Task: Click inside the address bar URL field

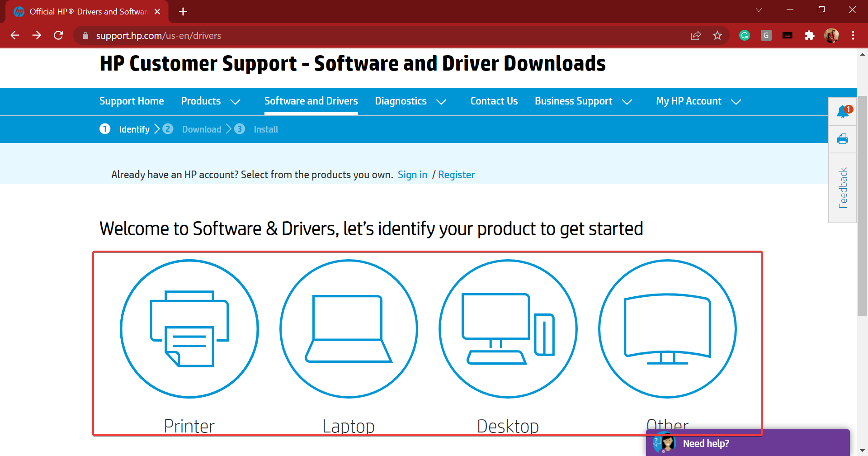Action: pos(158,35)
